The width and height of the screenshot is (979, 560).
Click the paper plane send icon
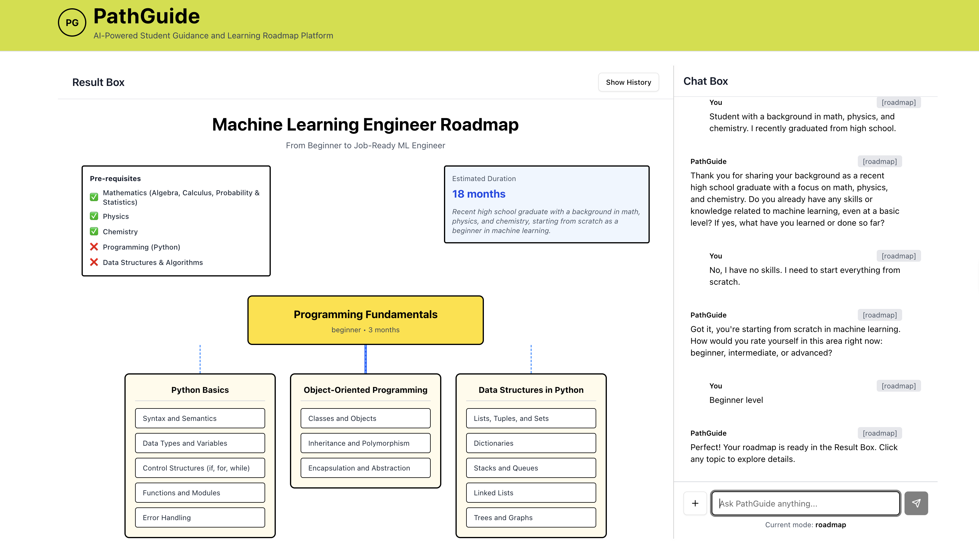(916, 503)
